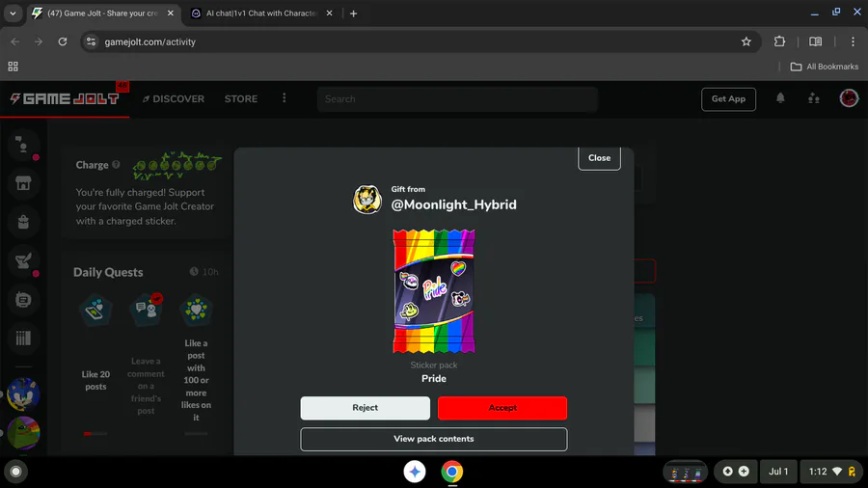Open the Sonic community in sidebar
The height and width of the screenshot is (488, 868).
(23, 393)
